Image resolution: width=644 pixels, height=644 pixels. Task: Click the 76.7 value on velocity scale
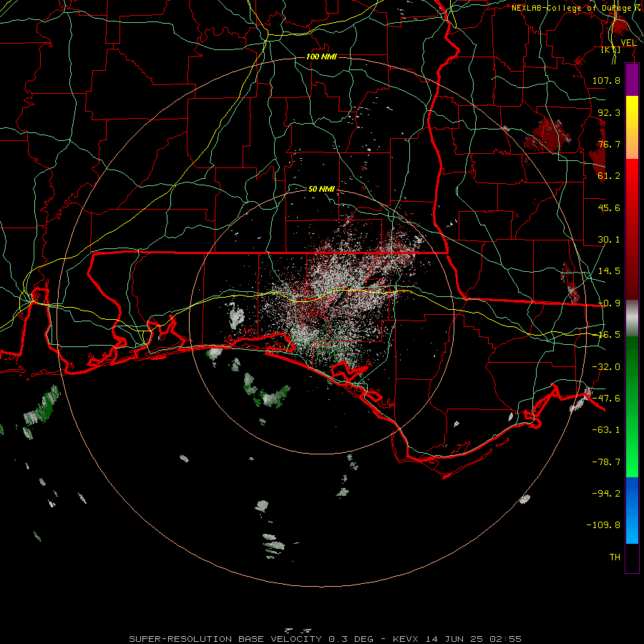609,144
